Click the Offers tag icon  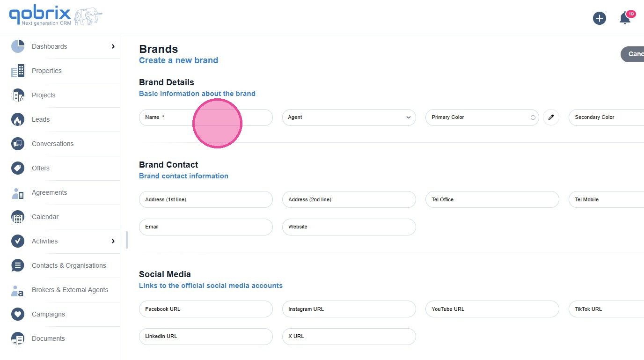(18, 168)
